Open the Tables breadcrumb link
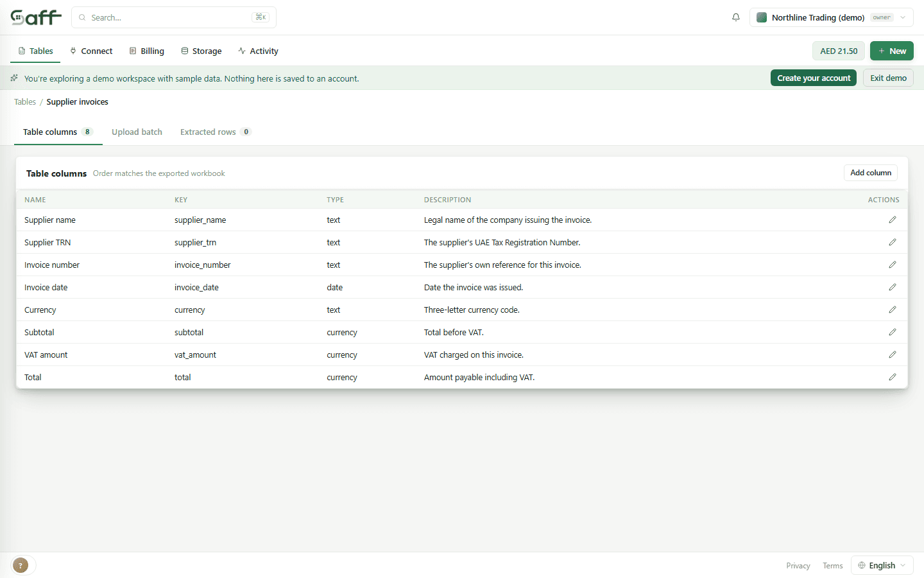 point(25,101)
